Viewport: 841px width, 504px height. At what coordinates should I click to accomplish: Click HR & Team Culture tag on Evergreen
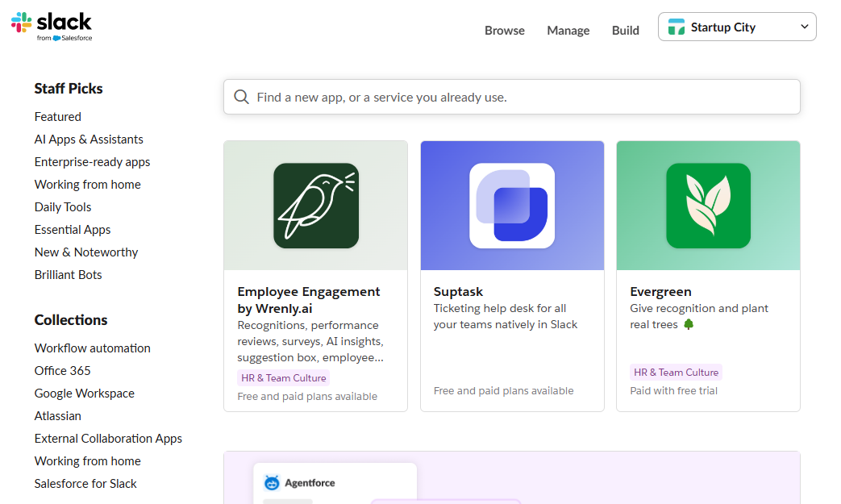676,372
